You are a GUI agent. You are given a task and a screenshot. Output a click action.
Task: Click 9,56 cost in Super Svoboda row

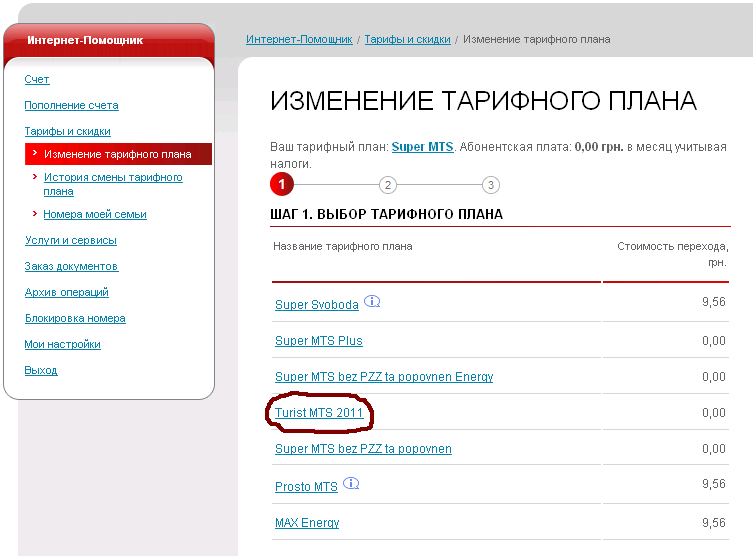[x=714, y=302]
